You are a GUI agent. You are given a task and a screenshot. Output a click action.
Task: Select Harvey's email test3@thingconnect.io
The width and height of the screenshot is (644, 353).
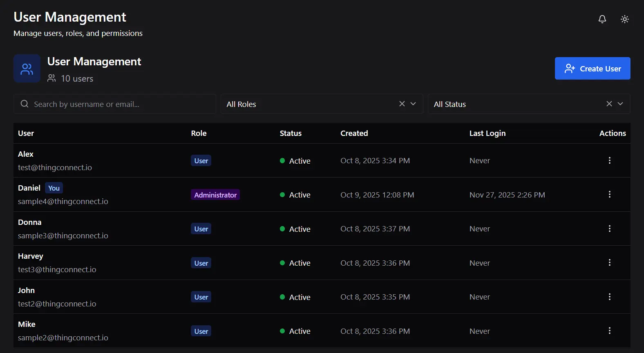point(57,270)
